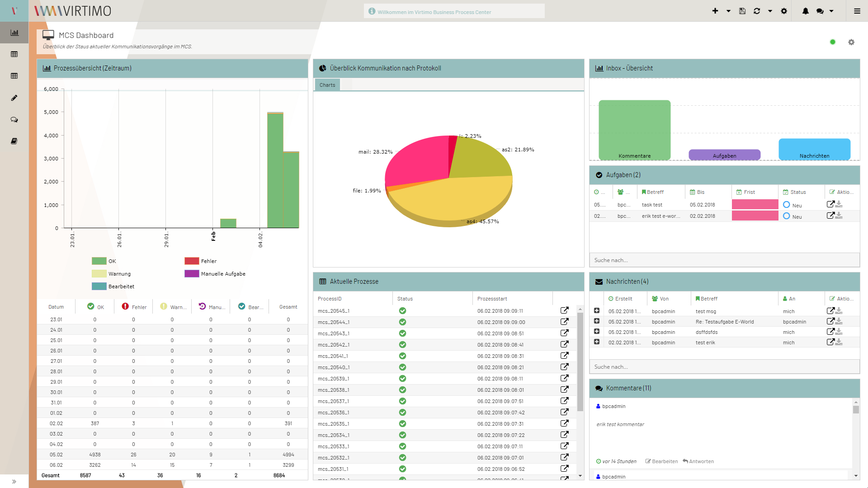
Task: Select Neu radio for task test
Action: pyautogui.click(x=787, y=205)
